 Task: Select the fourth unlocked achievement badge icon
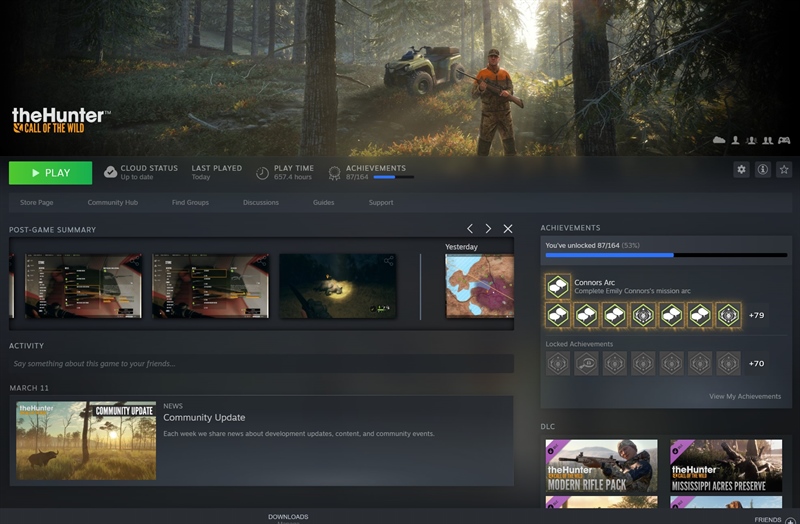click(x=643, y=315)
